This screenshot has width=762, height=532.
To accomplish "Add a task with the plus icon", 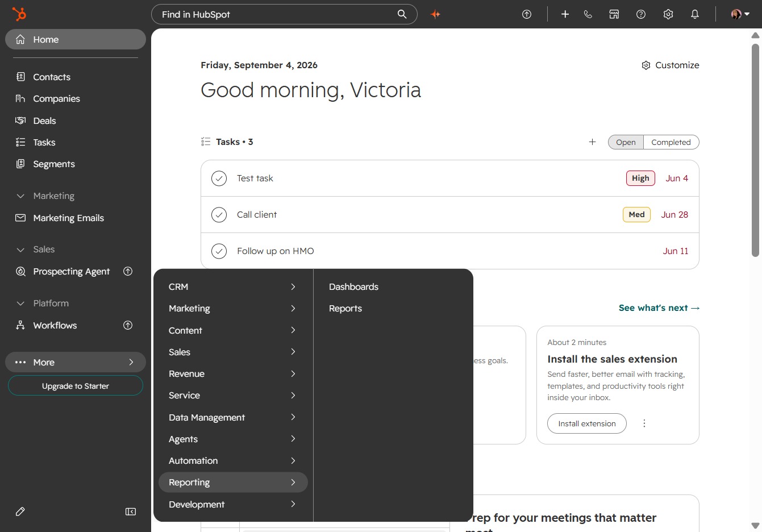I will click(592, 142).
